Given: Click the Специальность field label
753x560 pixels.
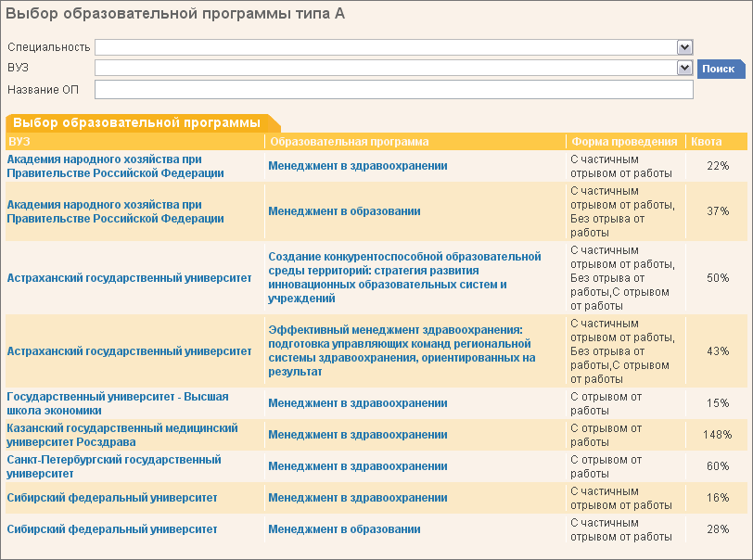Looking at the screenshot, I should [48, 47].
